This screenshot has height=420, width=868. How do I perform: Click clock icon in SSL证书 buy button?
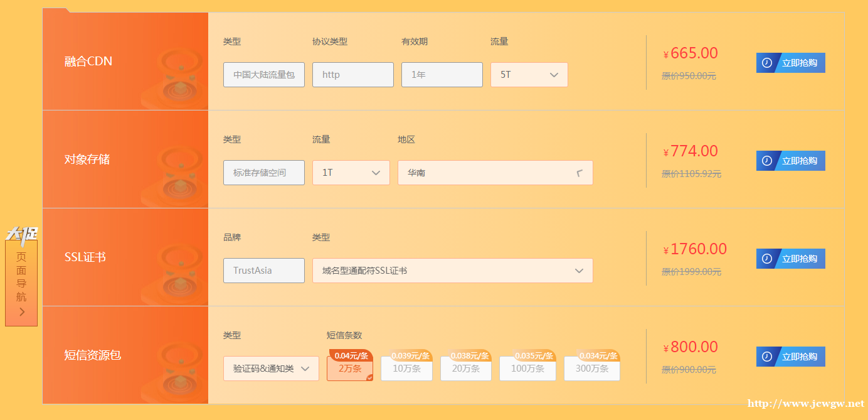(x=766, y=259)
